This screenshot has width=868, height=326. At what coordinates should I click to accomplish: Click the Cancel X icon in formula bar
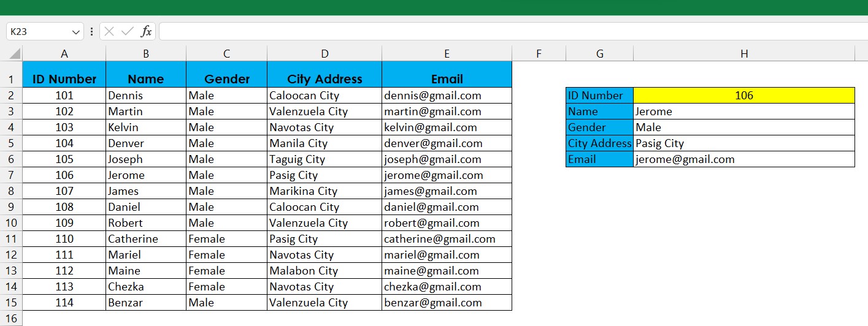(109, 31)
